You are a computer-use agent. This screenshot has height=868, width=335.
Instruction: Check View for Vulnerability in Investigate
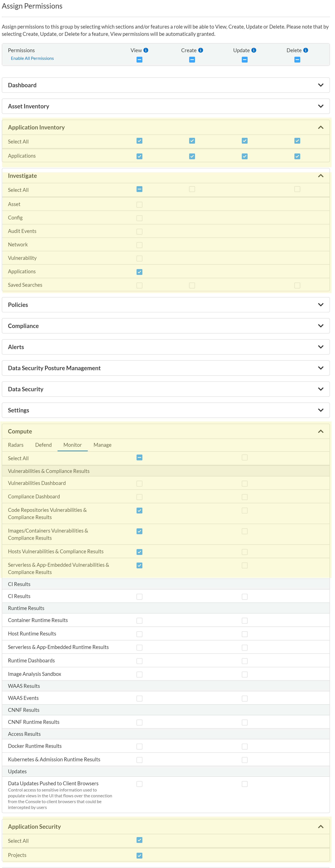(x=139, y=258)
